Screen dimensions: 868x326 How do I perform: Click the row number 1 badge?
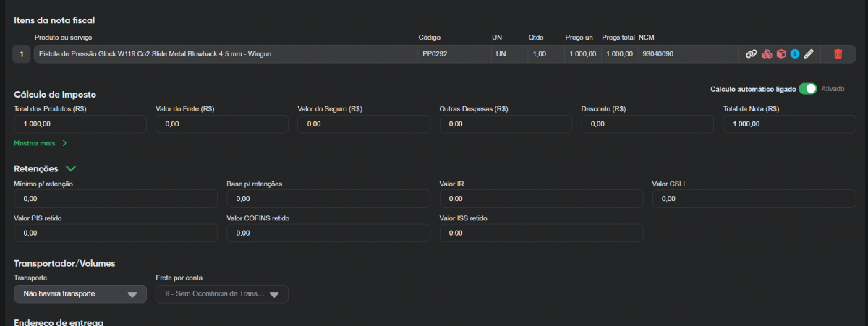click(22, 53)
